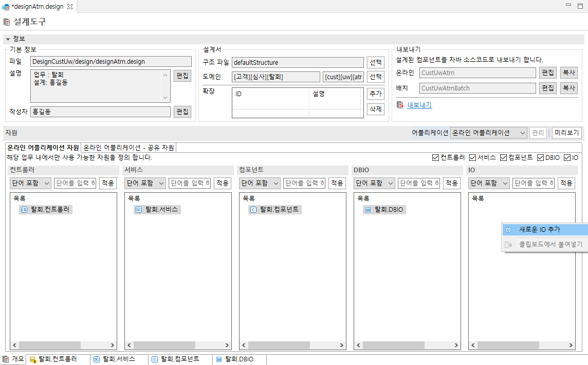
Task: Collapse the 정보 section expander
Action: (8, 39)
